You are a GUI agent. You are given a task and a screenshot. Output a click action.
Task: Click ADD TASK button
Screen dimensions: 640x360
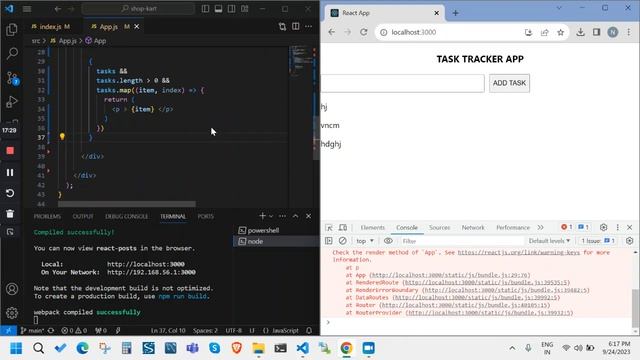coord(509,83)
